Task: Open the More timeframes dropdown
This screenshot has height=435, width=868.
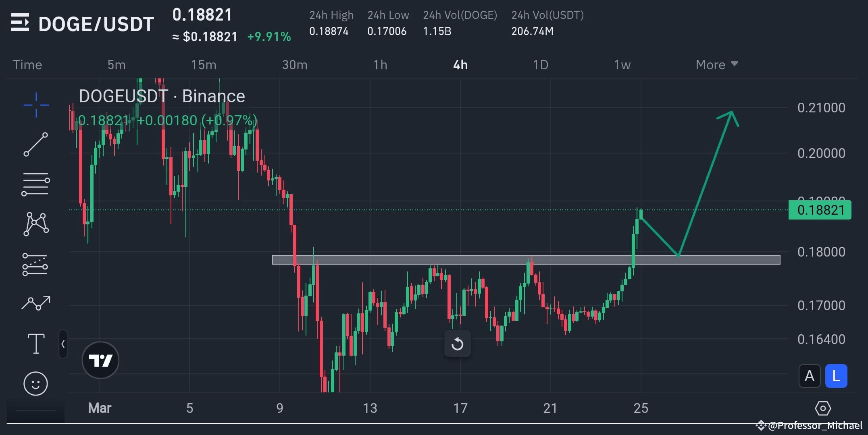Action: pos(716,64)
